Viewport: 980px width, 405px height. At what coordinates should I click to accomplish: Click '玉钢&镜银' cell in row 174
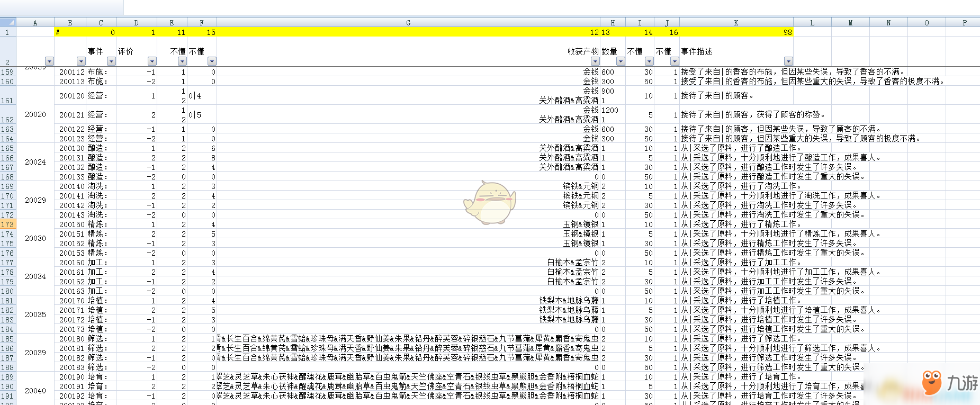(408, 234)
